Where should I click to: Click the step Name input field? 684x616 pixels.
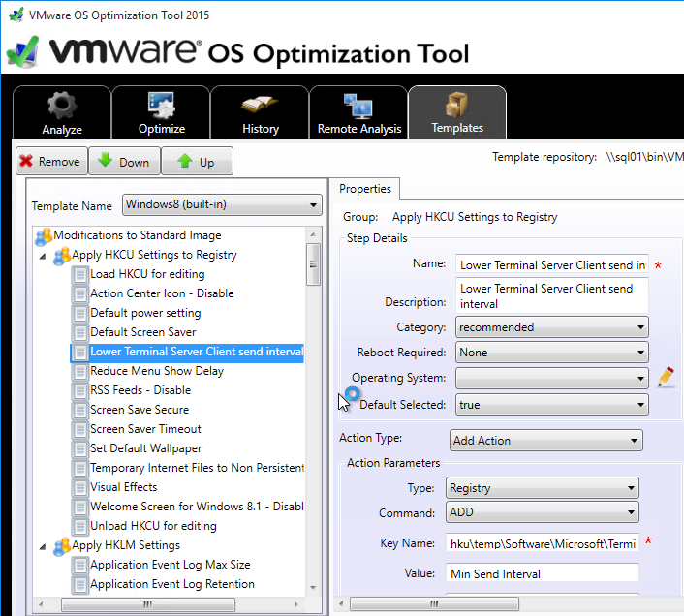pos(552,265)
